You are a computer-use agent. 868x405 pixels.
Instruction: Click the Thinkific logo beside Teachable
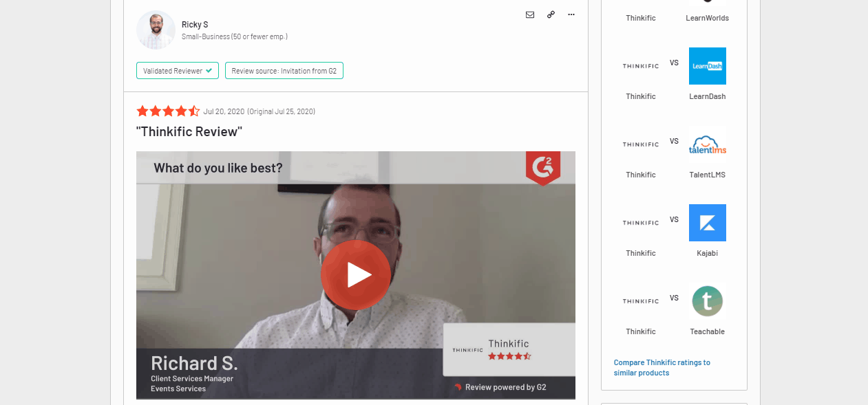point(641,301)
